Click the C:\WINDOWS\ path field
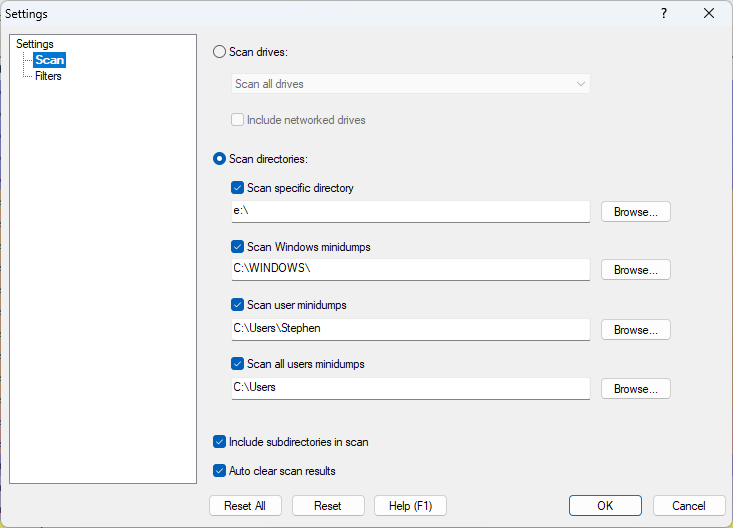 click(410, 269)
